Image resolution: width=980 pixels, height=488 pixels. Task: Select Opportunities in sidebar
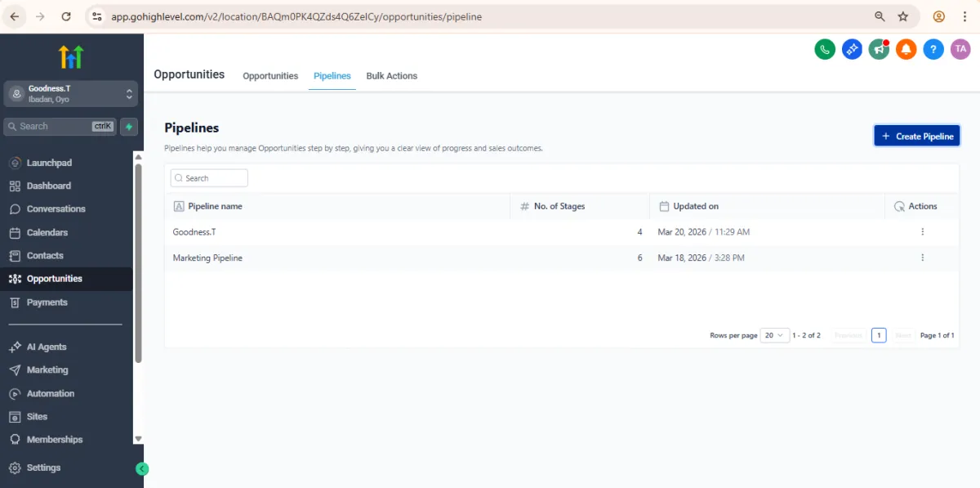(65, 279)
